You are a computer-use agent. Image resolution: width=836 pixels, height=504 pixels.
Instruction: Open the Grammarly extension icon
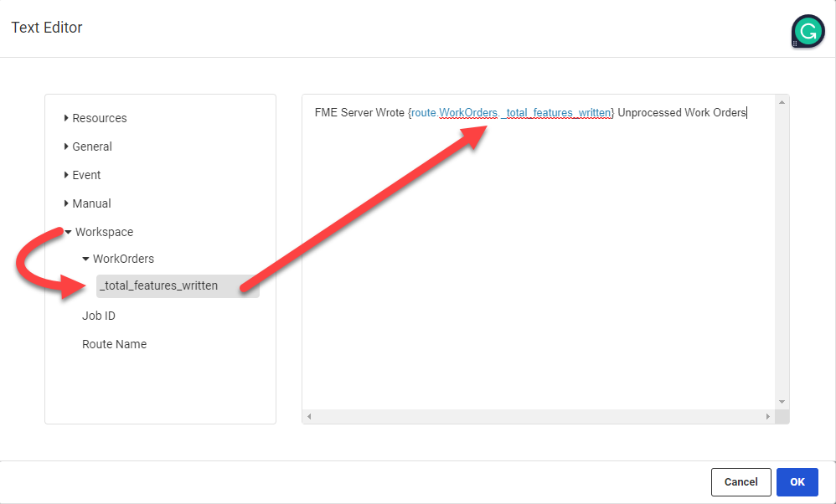pyautogui.click(x=808, y=32)
